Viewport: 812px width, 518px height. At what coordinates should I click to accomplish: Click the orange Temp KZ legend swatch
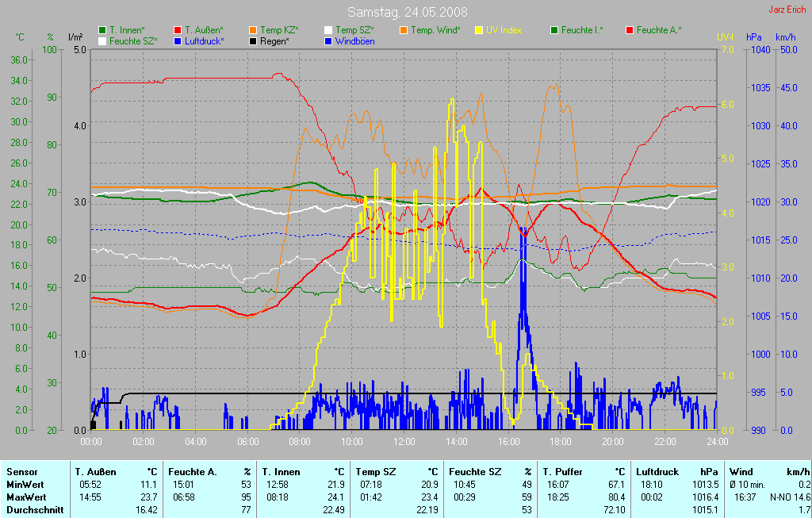click(x=253, y=31)
